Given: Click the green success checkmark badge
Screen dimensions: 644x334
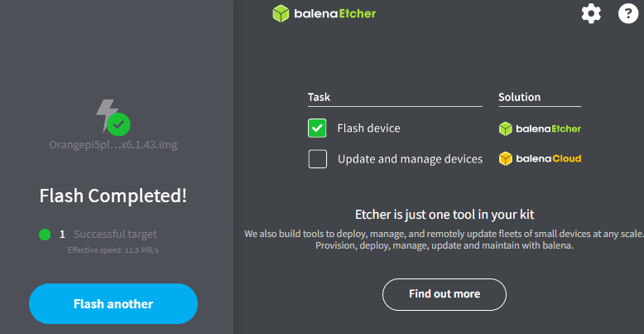Looking at the screenshot, I should pos(119,125).
